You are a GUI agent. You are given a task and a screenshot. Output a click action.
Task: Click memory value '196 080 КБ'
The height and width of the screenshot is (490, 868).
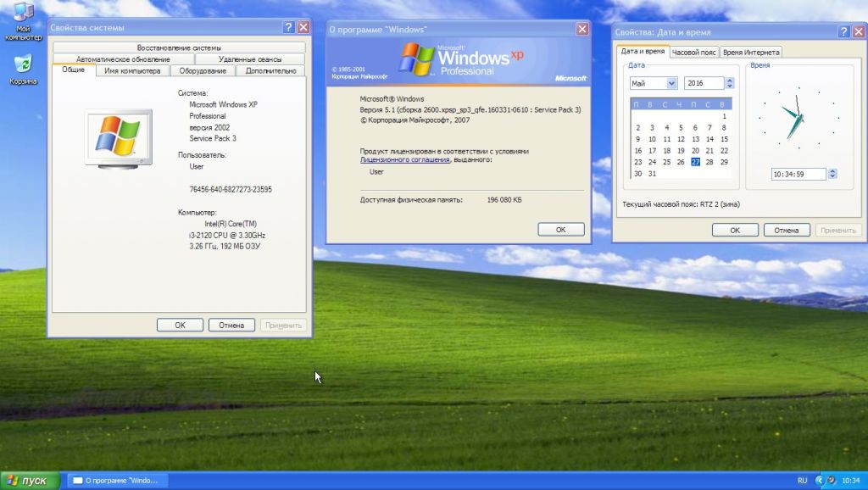[x=504, y=200]
